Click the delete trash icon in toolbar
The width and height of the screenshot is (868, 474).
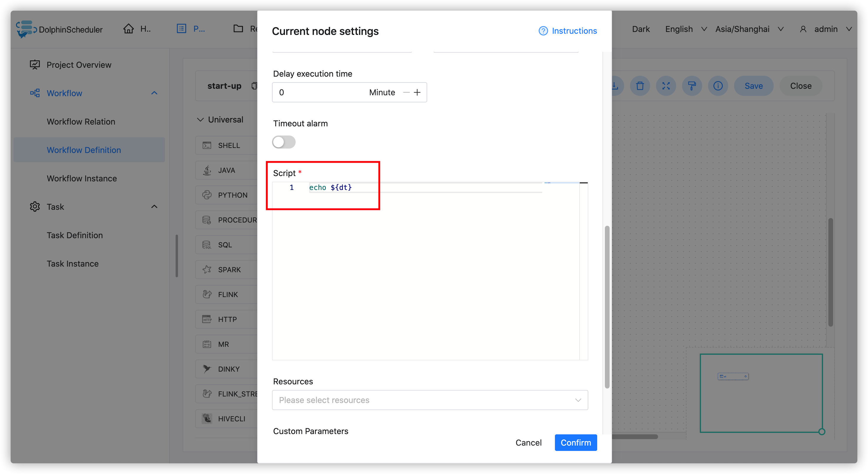click(x=639, y=86)
